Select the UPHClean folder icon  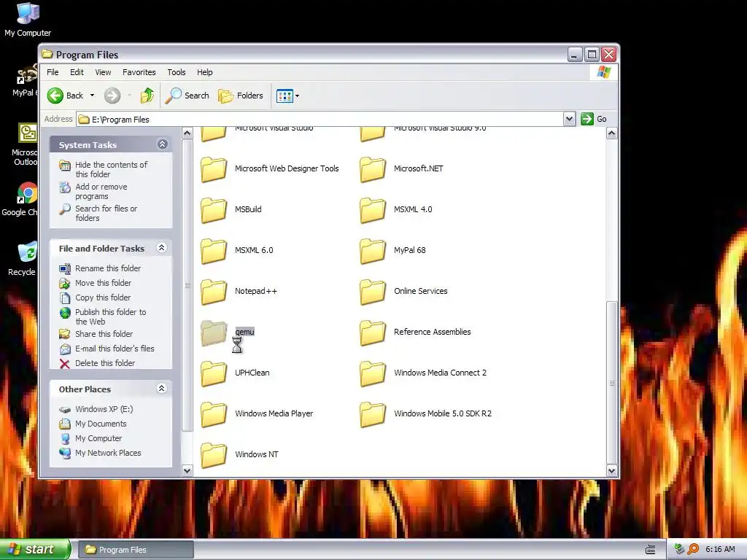214,374
